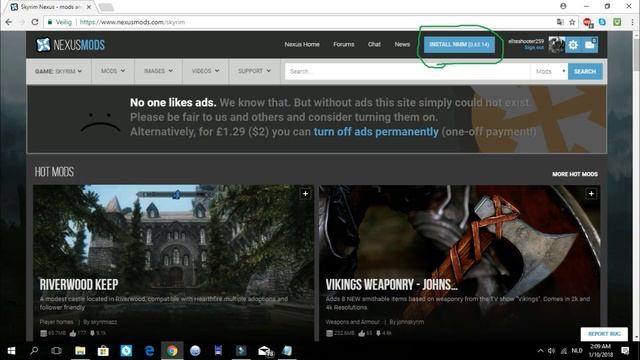Expand the GAME: SKYRIM dropdown
The height and width of the screenshot is (360, 640).
[x=58, y=71]
